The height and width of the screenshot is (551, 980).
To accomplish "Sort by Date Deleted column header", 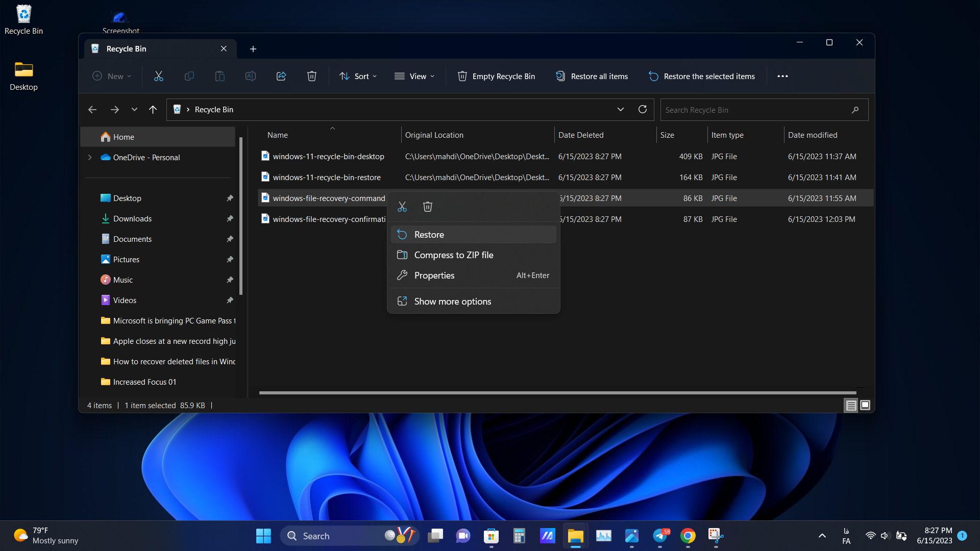I will 605,135.
